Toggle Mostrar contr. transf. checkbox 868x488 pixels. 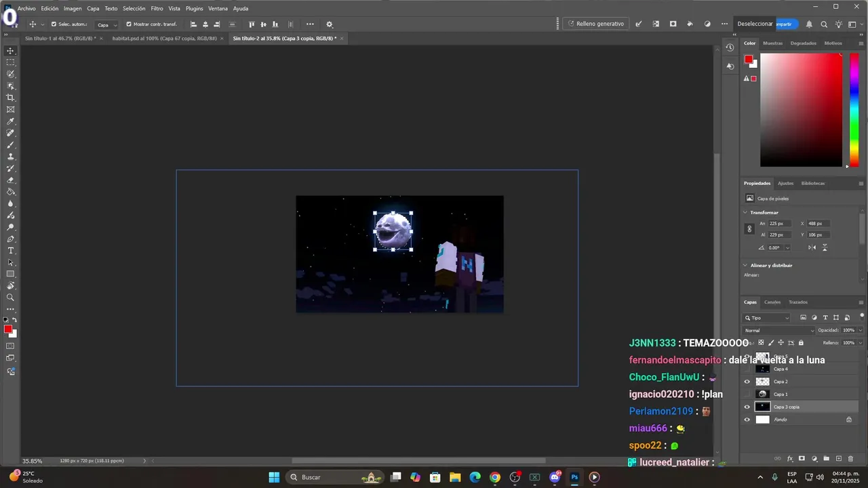[x=129, y=24]
